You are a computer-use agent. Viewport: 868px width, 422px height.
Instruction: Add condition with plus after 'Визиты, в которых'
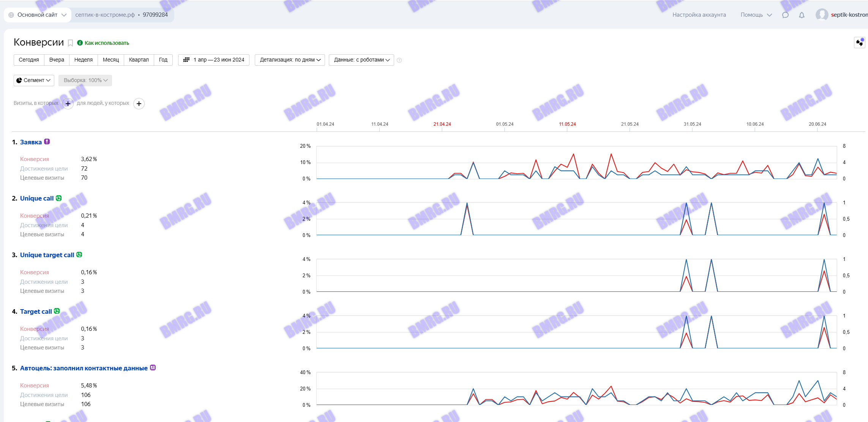68,103
